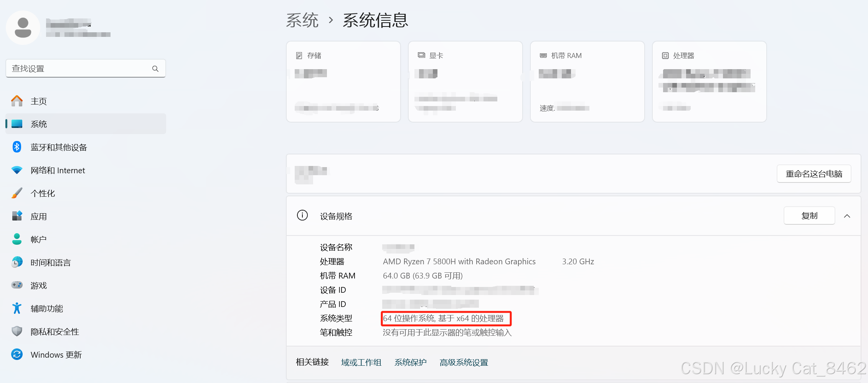
Task: Open 隐私和安全性 settings
Action: (55, 331)
